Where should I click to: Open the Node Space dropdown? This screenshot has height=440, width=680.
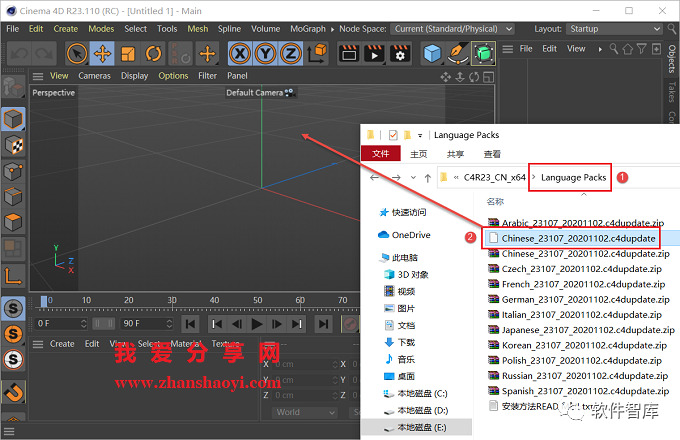click(452, 29)
